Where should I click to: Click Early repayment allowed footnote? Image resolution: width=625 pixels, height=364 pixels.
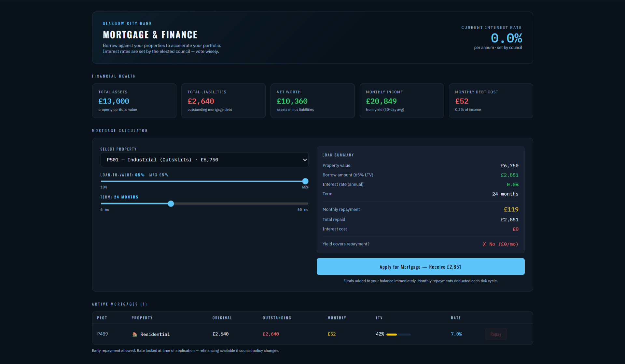click(186, 351)
